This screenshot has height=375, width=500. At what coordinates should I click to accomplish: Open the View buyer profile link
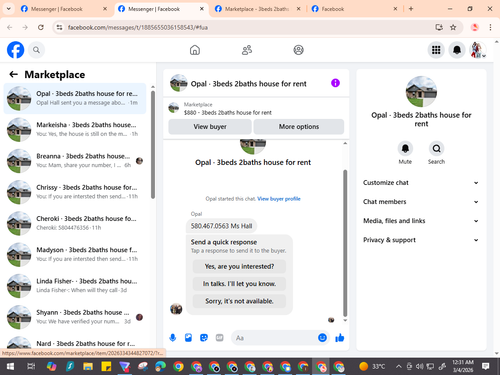(279, 199)
